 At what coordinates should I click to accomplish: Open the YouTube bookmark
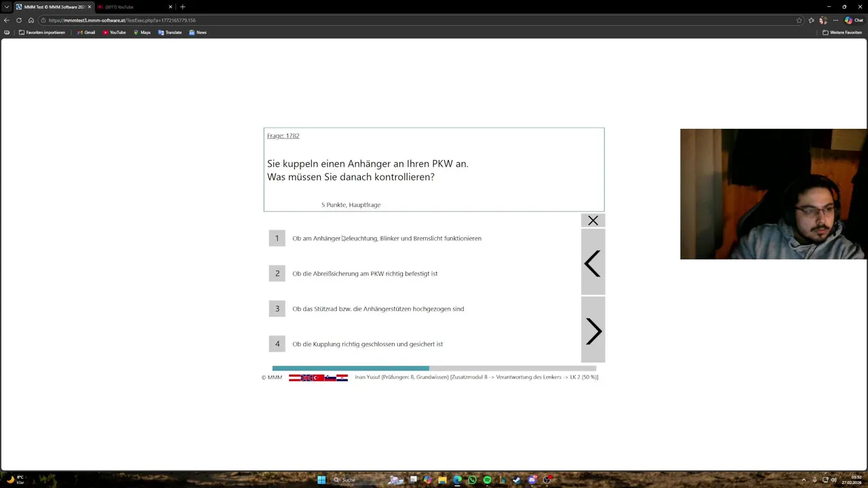(115, 33)
